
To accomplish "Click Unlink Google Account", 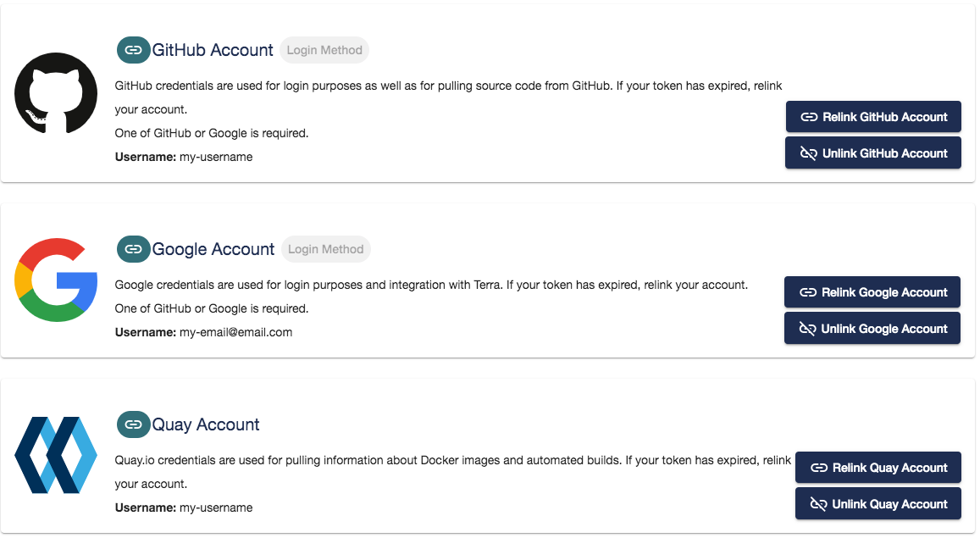I will click(872, 328).
